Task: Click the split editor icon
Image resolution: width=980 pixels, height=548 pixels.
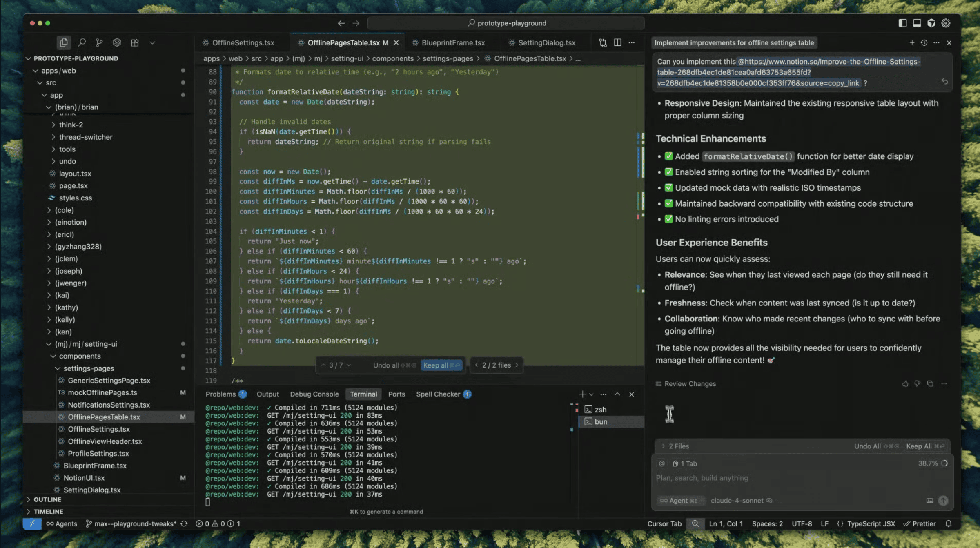Action: coord(617,42)
